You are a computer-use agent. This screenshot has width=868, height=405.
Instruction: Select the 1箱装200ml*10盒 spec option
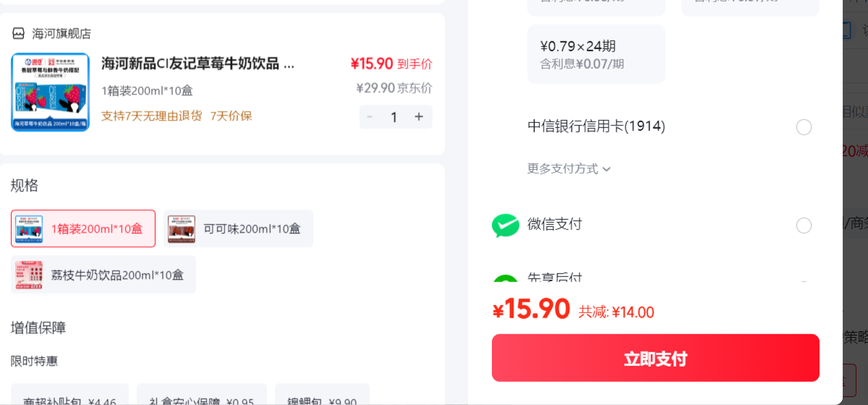point(83,229)
